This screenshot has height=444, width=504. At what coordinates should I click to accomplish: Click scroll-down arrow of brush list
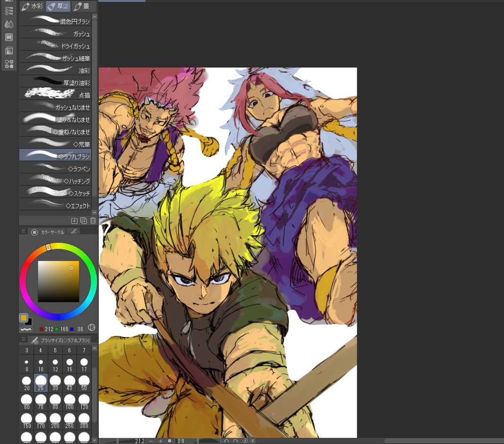(x=94, y=213)
